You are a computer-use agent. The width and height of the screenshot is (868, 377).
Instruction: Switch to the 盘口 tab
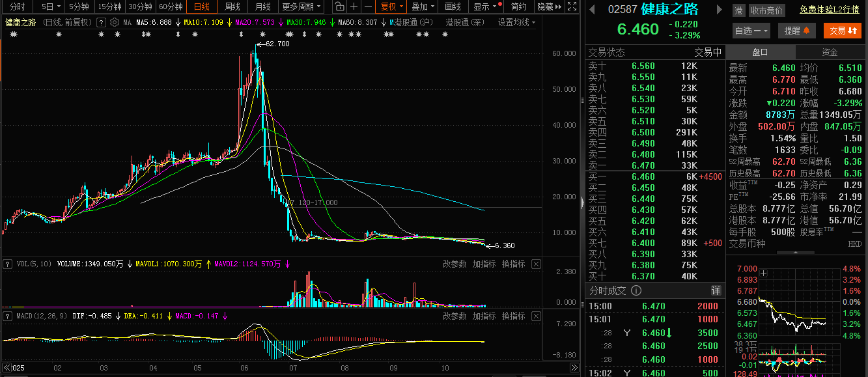click(760, 52)
